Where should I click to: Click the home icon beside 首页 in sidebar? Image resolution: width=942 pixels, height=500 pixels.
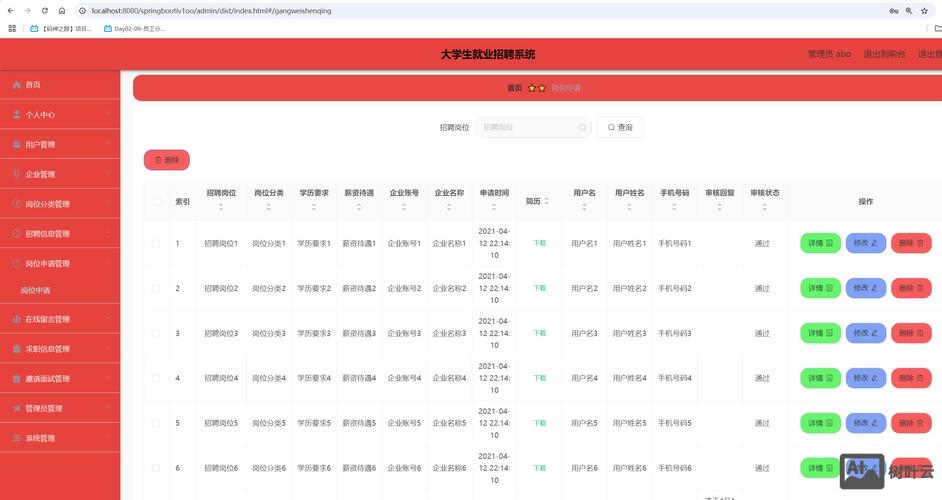17,85
